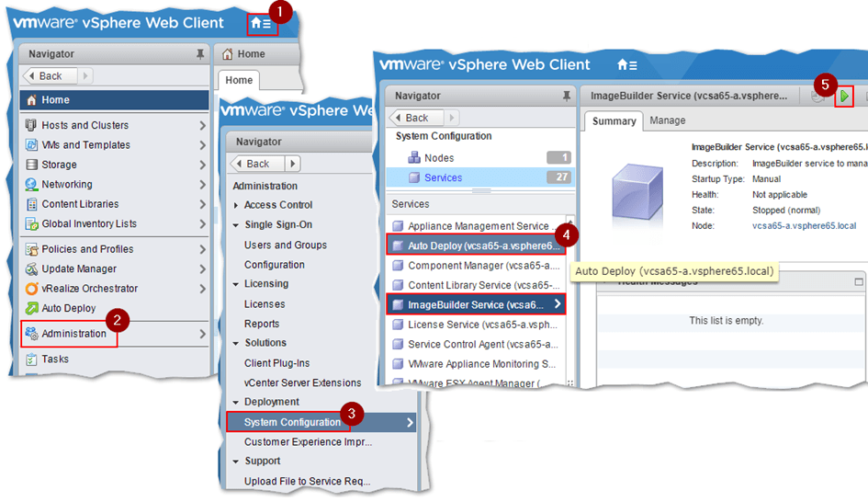Click the Content Library Service icon

click(398, 285)
